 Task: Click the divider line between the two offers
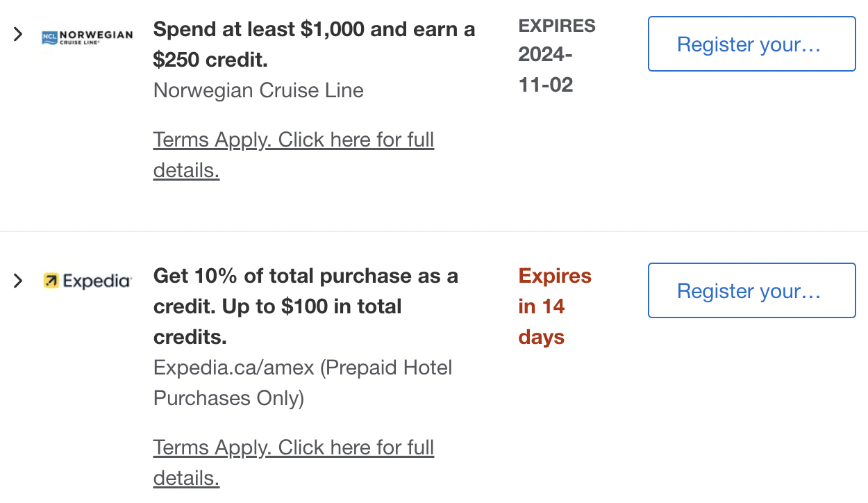click(434, 231)
